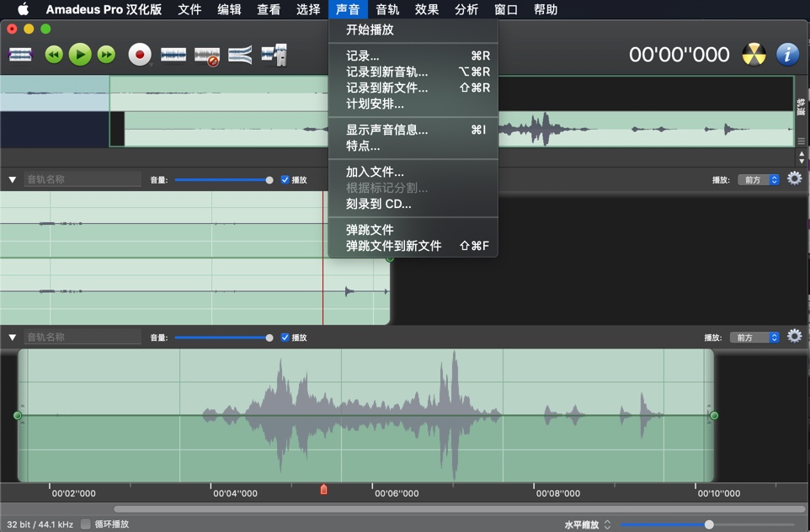Choose 显示声音信息... menu item

pos(413,130)
